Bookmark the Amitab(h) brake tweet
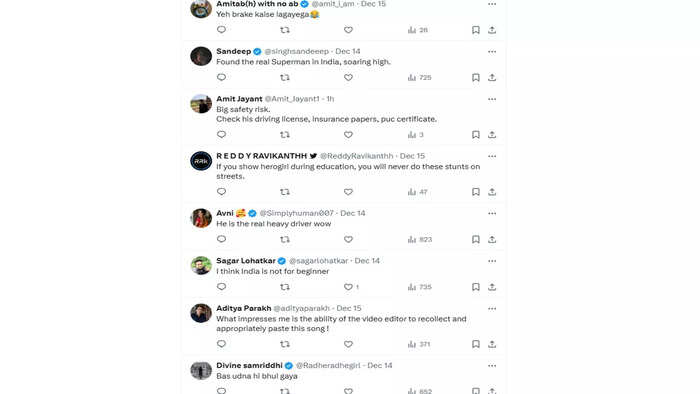This screenshot has height=394, width=700. coord(476,30)
